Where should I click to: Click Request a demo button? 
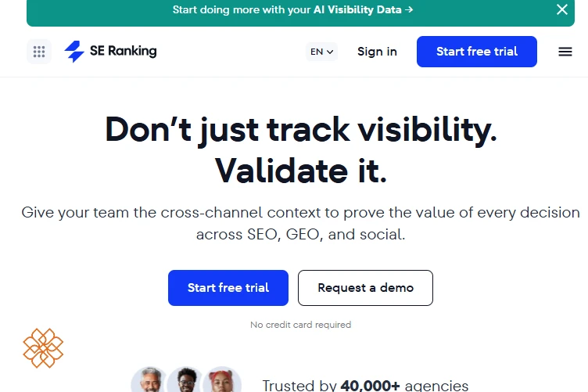point(365,288)
